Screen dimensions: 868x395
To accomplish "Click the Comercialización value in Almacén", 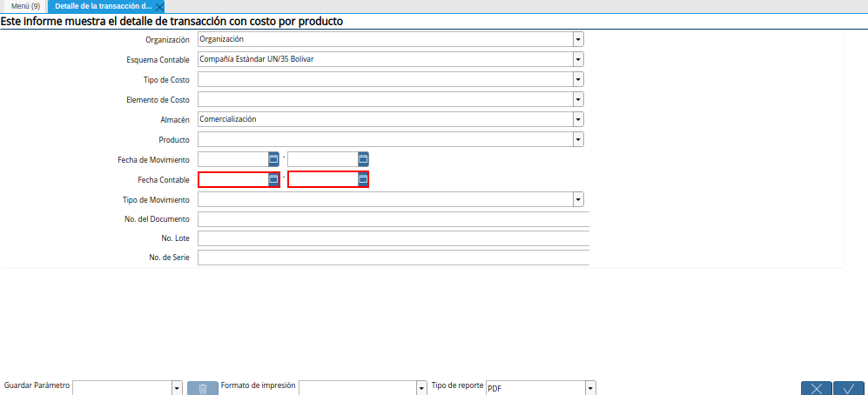I will click(x=228, y=119).
